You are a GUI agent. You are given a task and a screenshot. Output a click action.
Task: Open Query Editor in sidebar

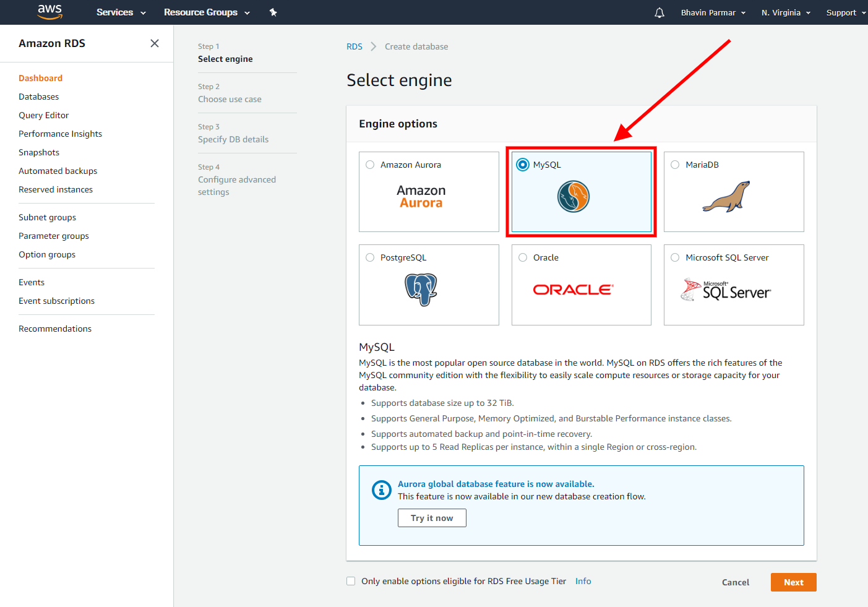coord(44,115)
